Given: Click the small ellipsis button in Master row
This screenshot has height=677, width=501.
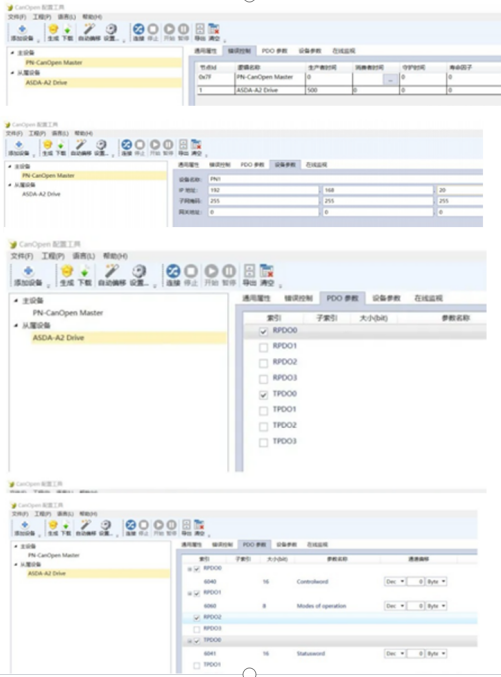Looking at the screenshot, I should pyautogui.click(x=390, y=80).
